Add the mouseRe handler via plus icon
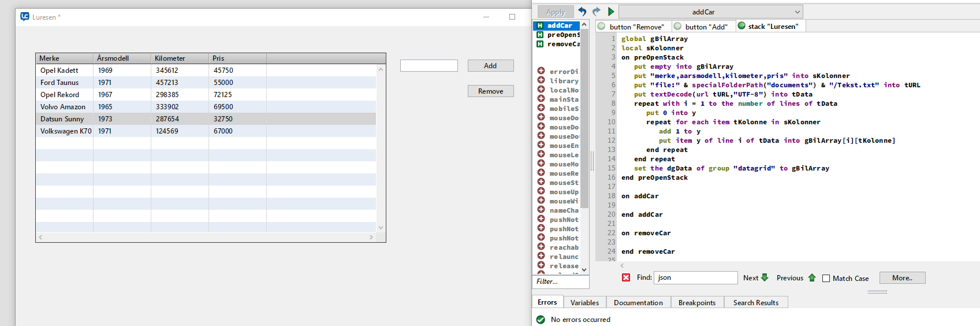Viewport: 980px width, 326px height. 541,173
